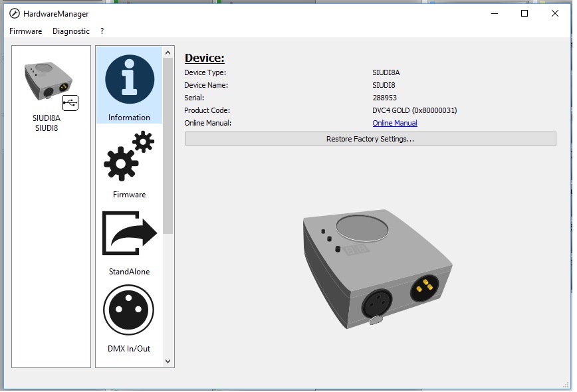
Task: Open the Firmware menu
Action: tap(25, 31)
